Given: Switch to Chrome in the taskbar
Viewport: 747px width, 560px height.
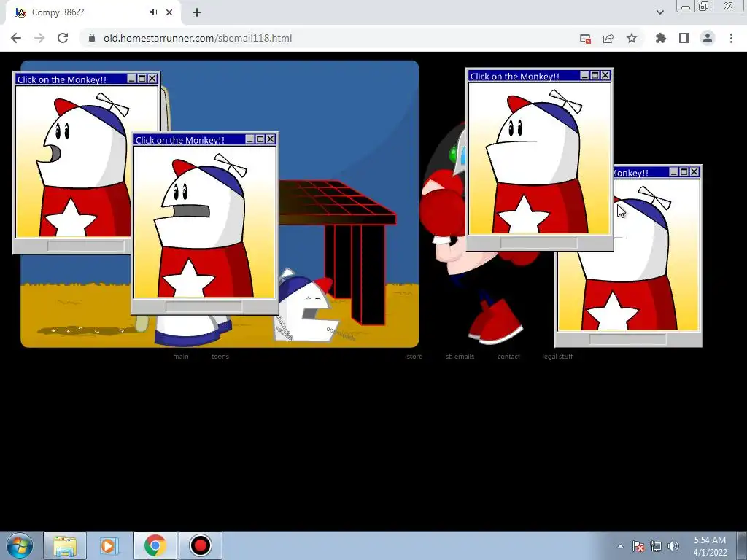Looking at the screenshot, I should pyautogui.click(x=155, y=545).
